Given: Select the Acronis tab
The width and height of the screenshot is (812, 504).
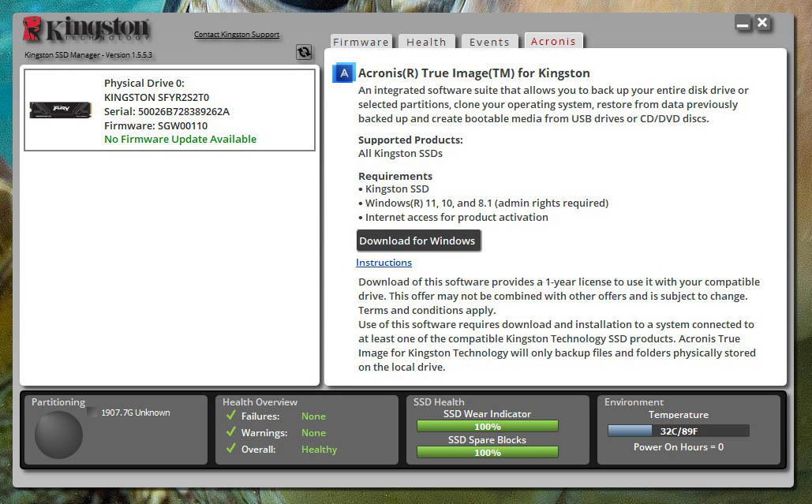Looking at the screenshot, I should [x=554, y=41].
